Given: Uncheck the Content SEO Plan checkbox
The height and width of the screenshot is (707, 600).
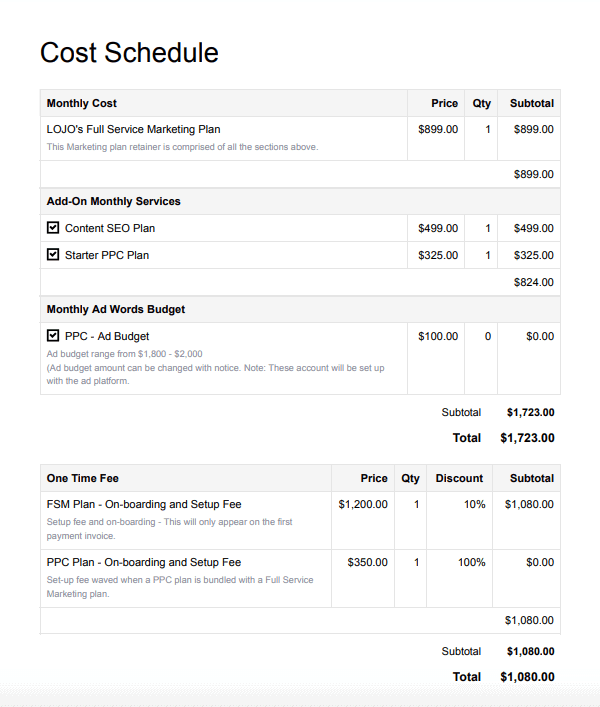Looking at the screenshot, I should pos(53,228).
